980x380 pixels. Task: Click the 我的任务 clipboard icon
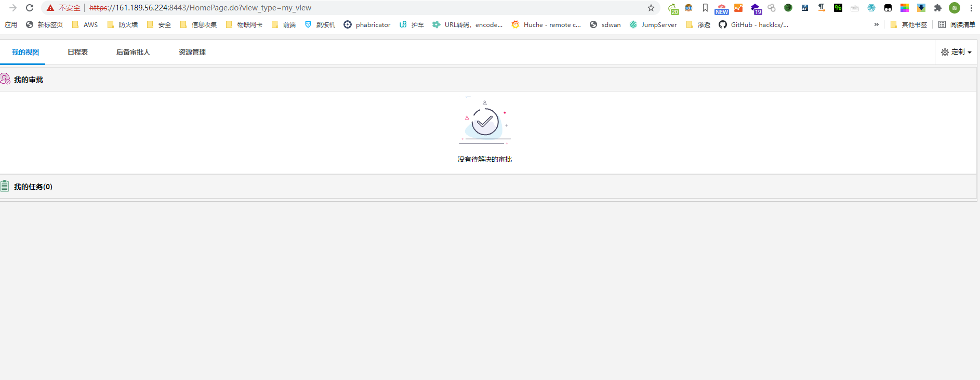(x=5, y=186)
